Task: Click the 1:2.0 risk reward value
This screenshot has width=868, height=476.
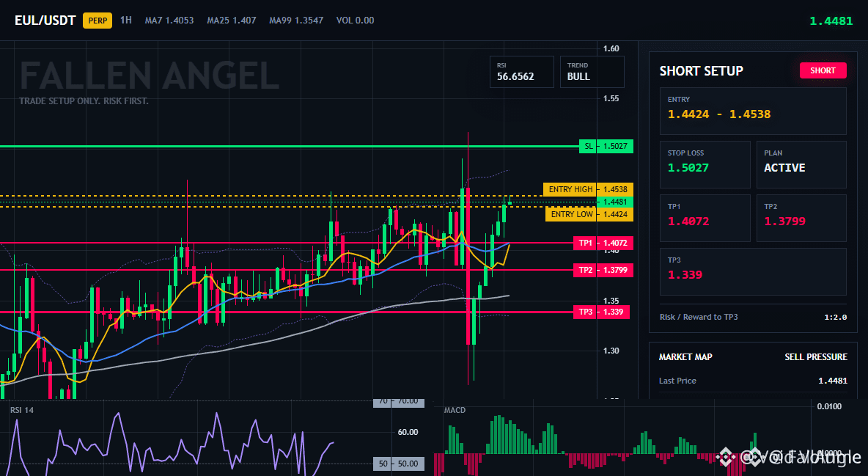Action: [835, 317]
